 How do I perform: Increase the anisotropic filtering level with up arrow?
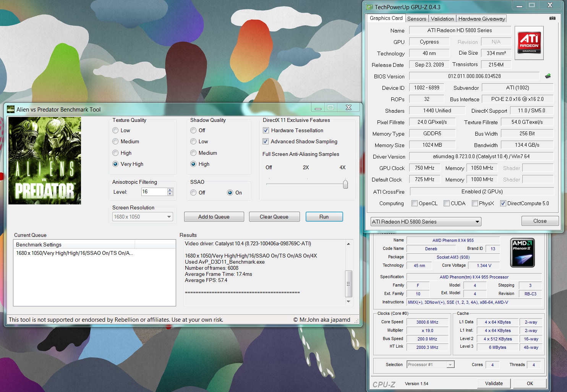(x=170, y=190)
